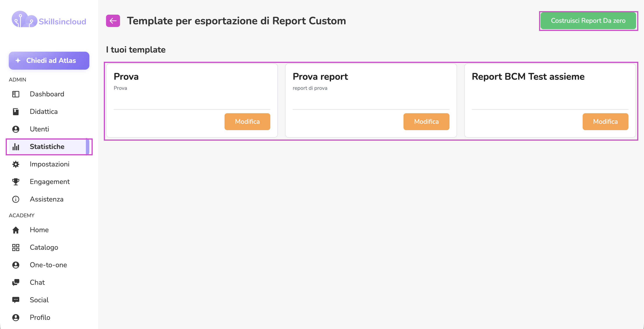
Task: Click the Chat bubbles icon
Action: click(x=16, y=282)
